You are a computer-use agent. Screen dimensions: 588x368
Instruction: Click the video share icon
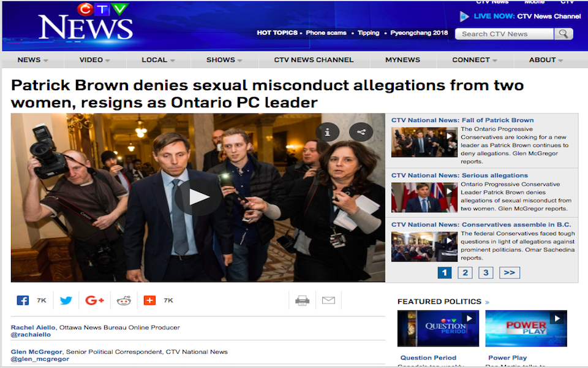coord(361,132)
